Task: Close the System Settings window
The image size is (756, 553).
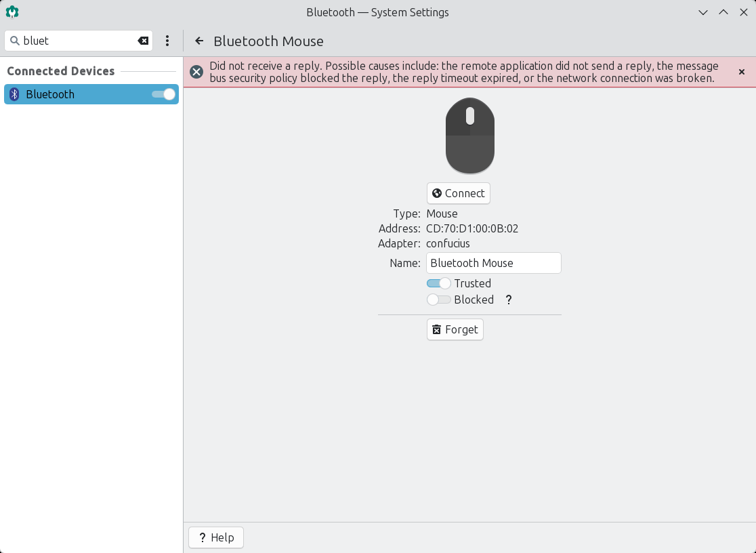Action: 742,12
